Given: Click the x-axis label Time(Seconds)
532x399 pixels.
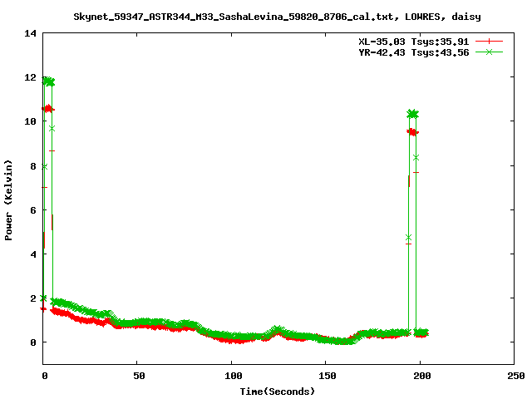Looking at the screenshot, I should click(x=277, y=392).
